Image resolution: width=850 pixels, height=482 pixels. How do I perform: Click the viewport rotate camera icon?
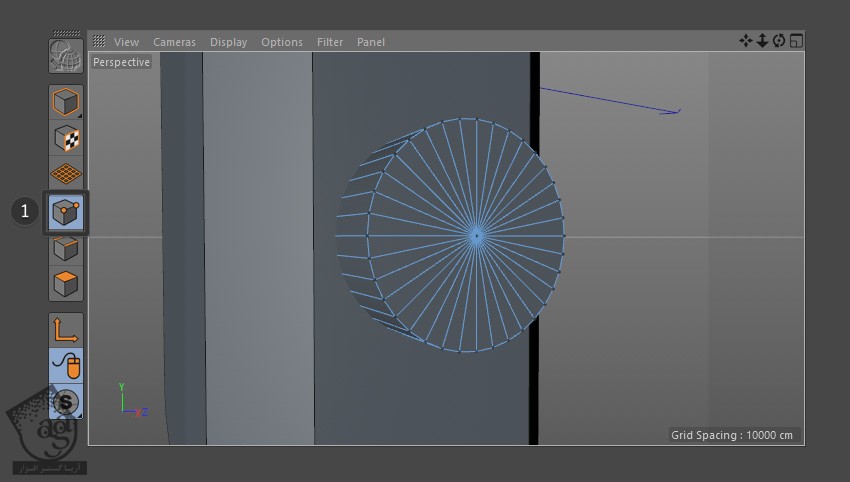tap(779, 41)
